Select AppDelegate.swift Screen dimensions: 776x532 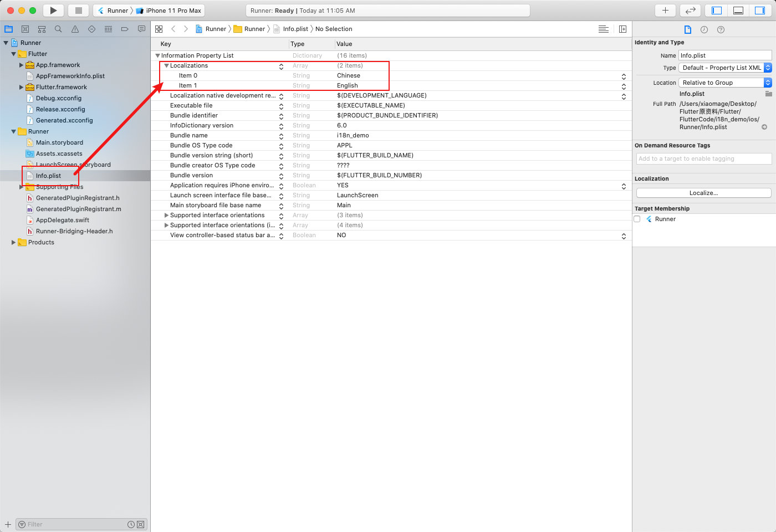pos(62,220)
